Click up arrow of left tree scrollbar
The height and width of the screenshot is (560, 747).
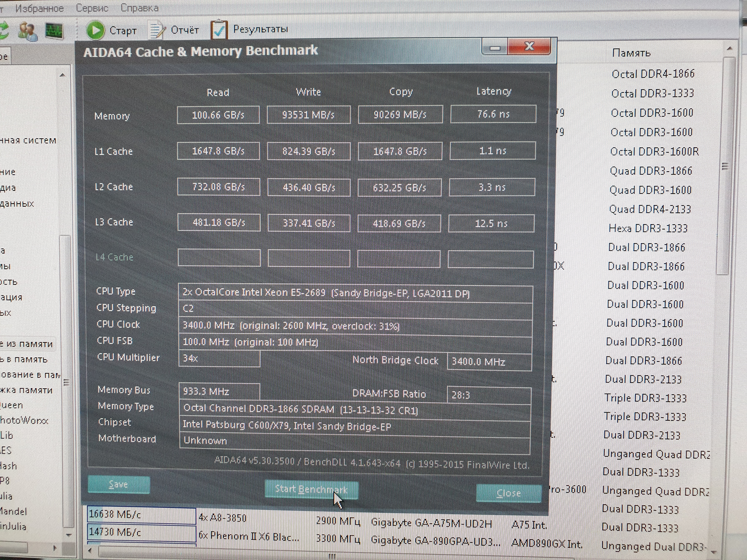click(x=62, y=75)
